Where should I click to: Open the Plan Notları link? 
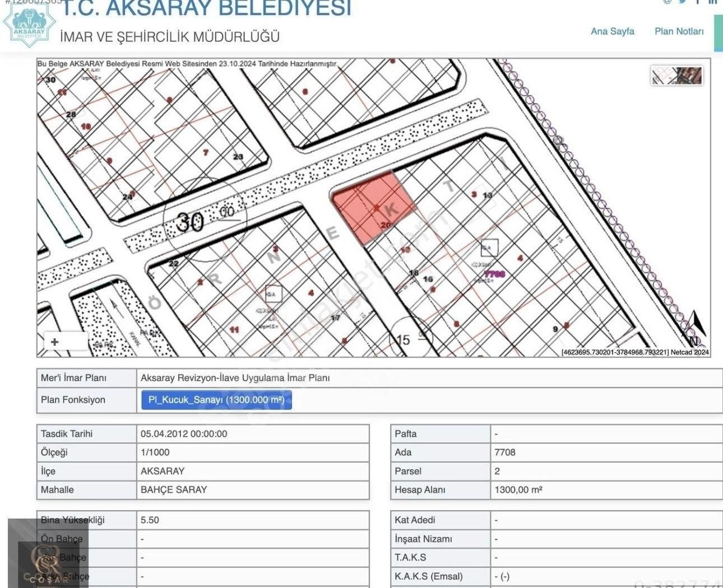(679, 31)
